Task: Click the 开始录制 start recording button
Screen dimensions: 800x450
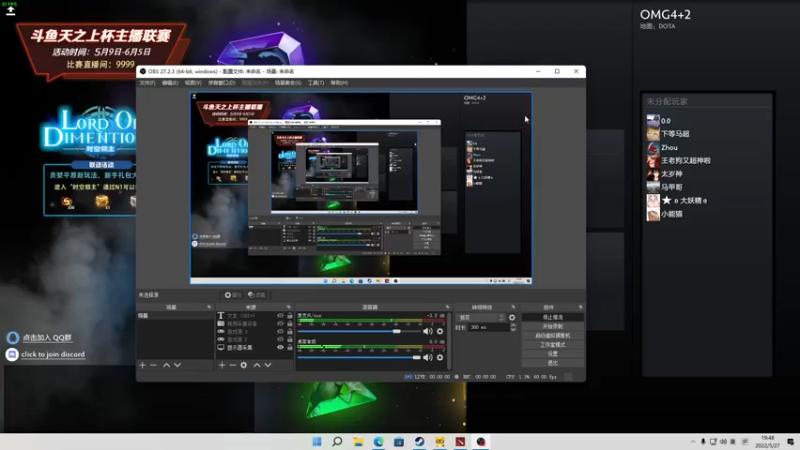Action: (553, 327)
